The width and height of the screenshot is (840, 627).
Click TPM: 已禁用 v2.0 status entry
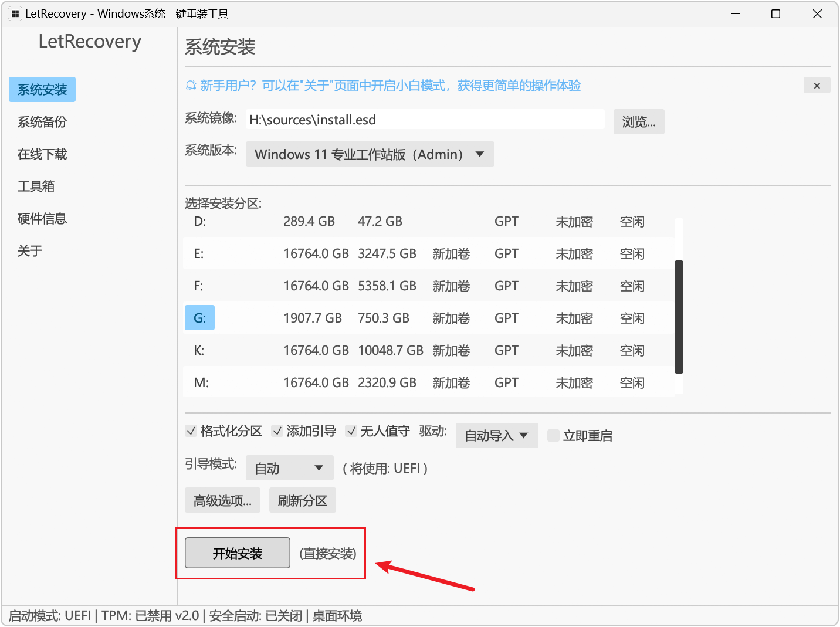click(x=151, y=616)
